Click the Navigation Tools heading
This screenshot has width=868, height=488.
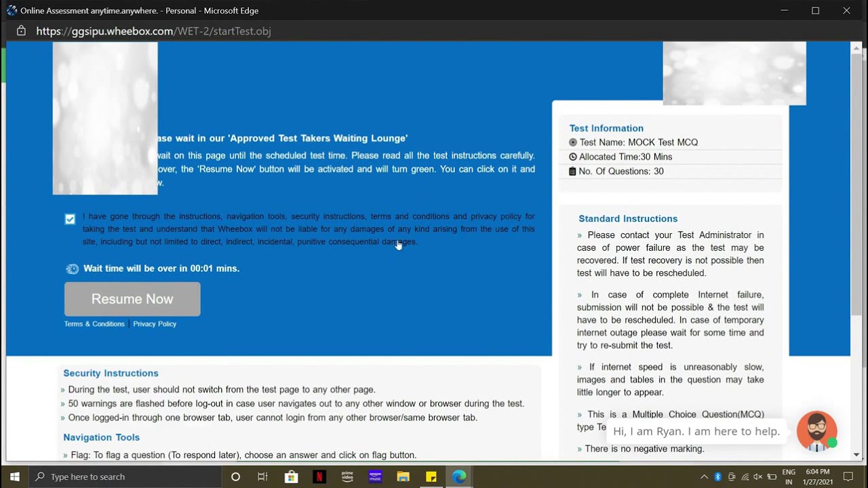coord(101,438)
